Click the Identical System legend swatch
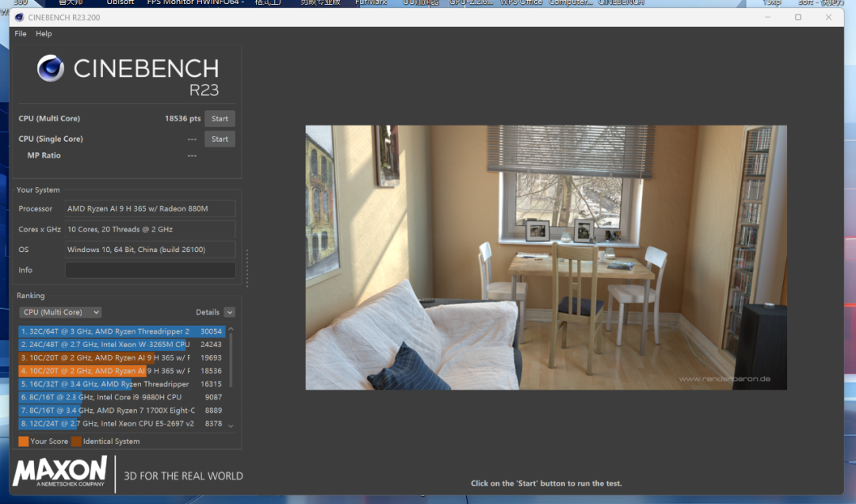Image resolution: width=856 pixels, height=504 pixels. [76, 441]
